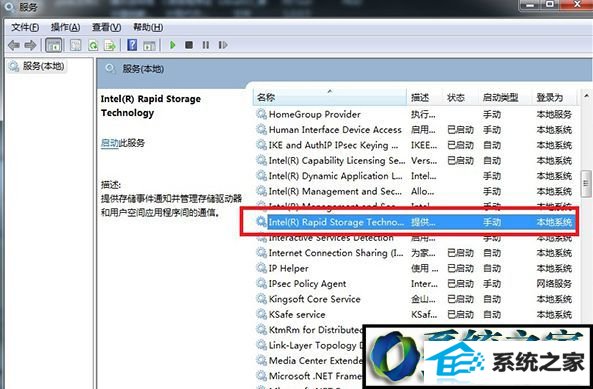593x389 pixels.
Task: Select the Kingsoft Core Service row
Action: [x=415, y=299]
